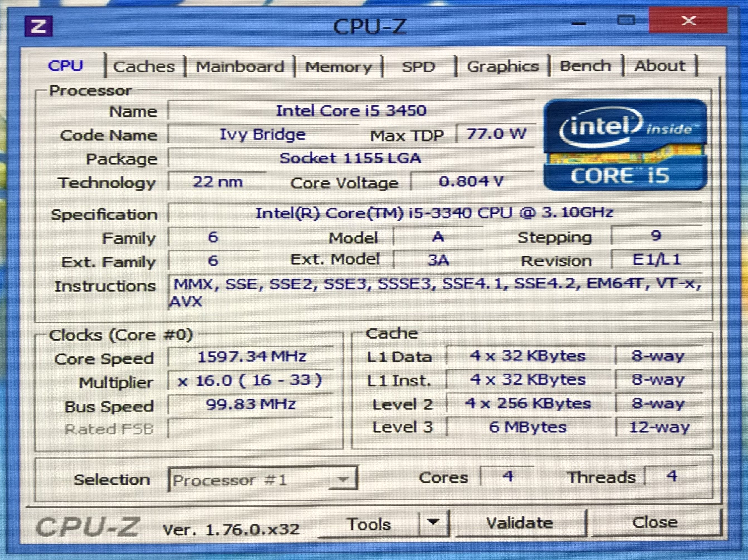Expand the Processor #1 selection combo box
The height and width of the screenshot is (560, 748).
tap(343, 478)
